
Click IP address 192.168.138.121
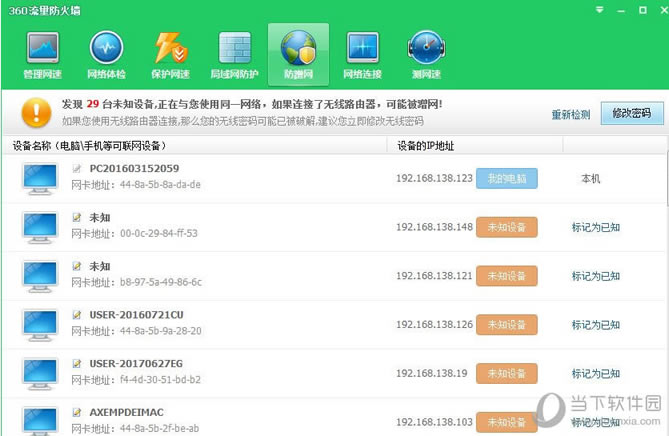click(434, 276)
